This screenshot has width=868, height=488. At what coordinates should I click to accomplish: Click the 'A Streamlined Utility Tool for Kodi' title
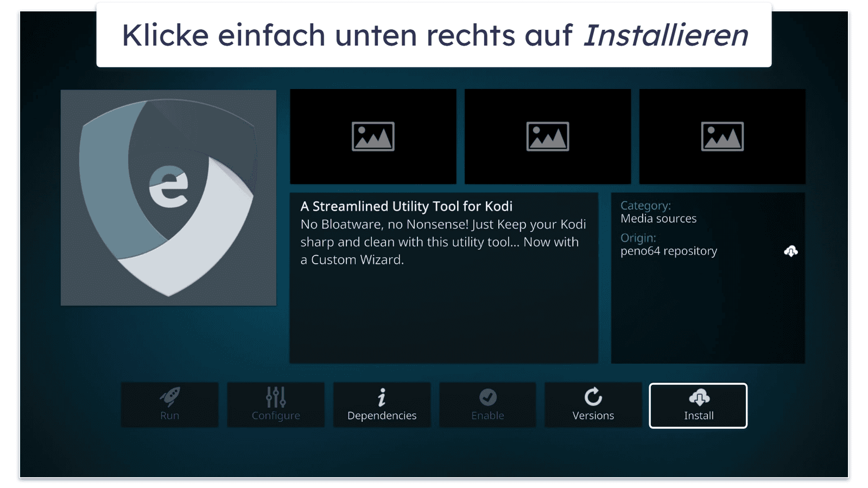[406, 206]
